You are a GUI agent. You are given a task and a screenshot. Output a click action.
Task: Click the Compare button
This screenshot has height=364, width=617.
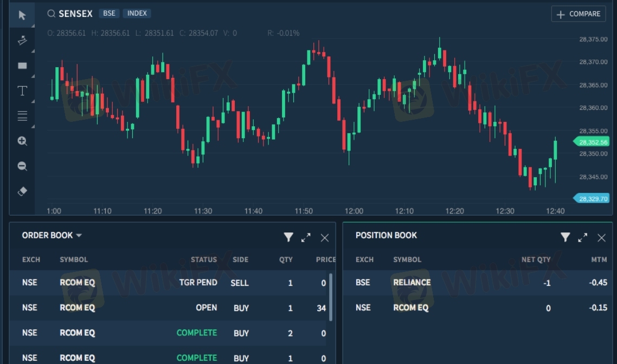point(579,14)
